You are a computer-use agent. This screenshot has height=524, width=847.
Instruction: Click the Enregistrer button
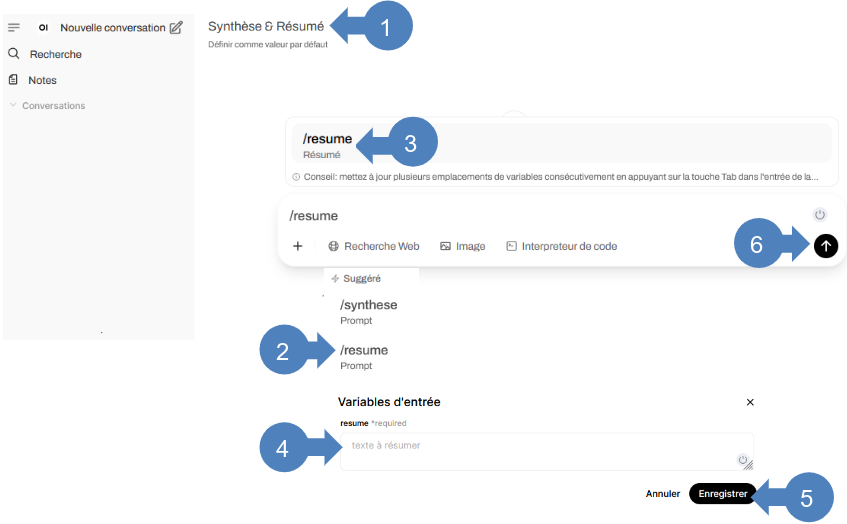(723, 493)
